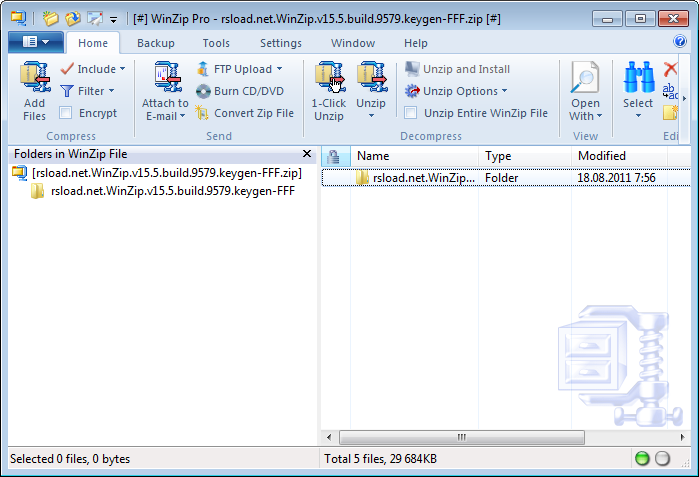Sort by the Name column header
This screenshot has width=699, height=477.
[415, 156]
